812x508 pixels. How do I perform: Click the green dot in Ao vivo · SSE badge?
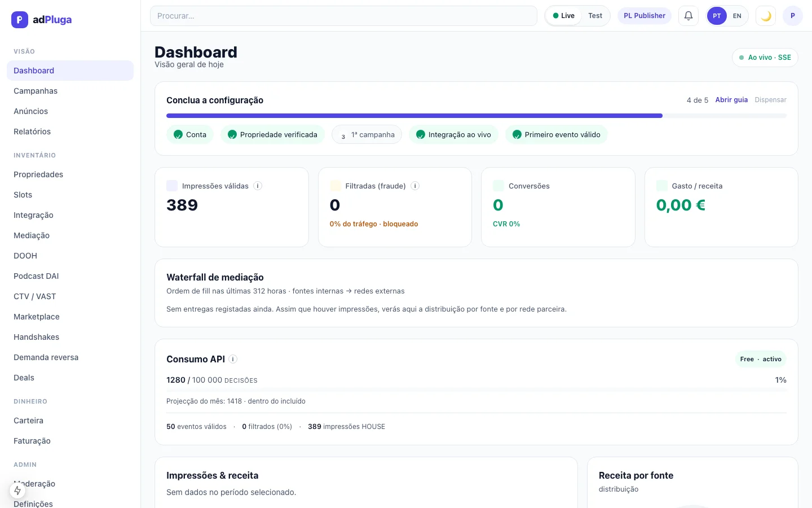click(x=742, y=58)
